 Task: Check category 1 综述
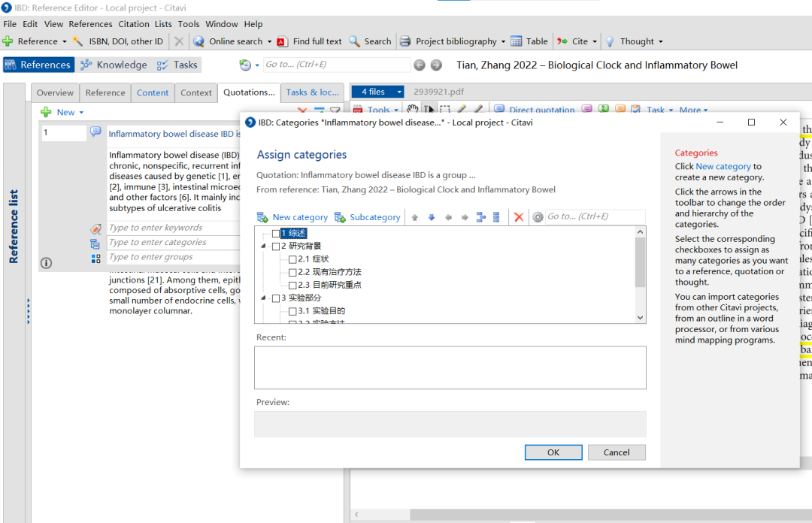pos(275,234)
